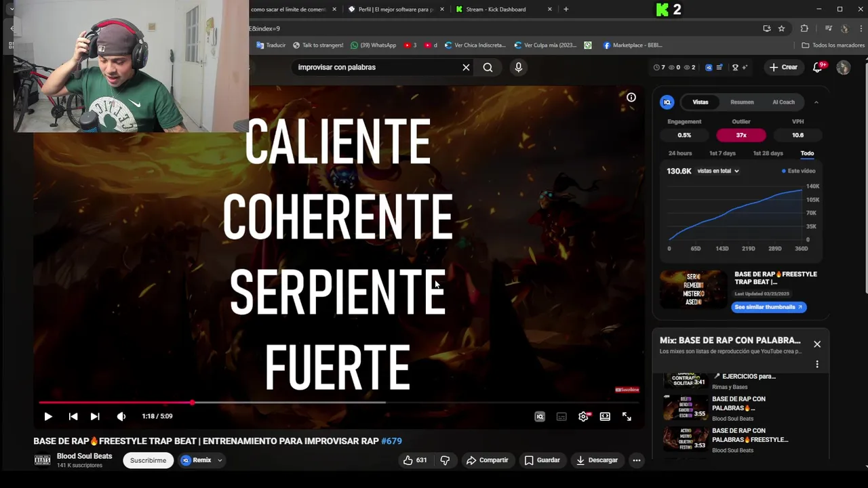Click the Engagement 0.5% value
Screen dimensions: 868x488
pos(684,135)
